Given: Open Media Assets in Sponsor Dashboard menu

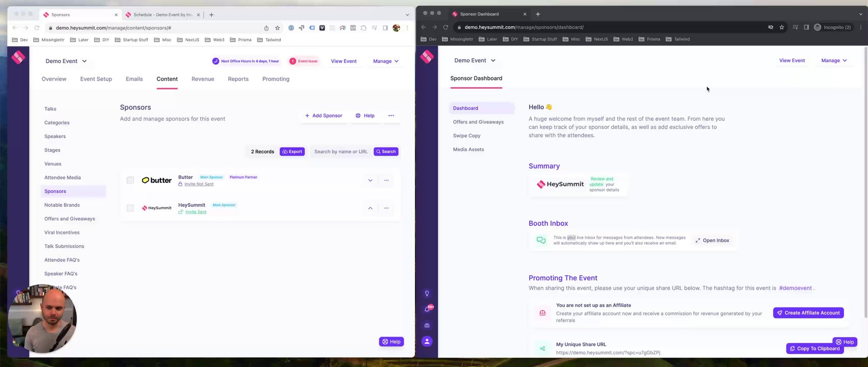Looking at the screenshot, I should pos(468,149).
